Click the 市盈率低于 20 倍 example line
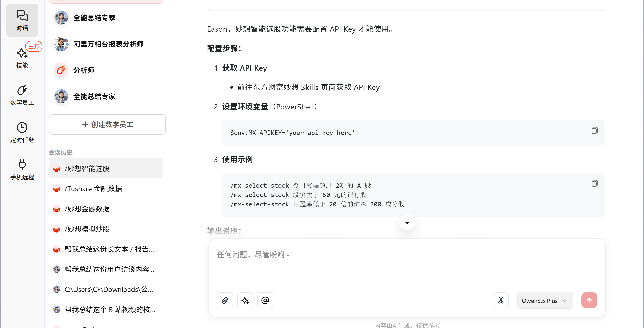Viewport: 644px width, 328px height. pyautogui.click(x=318, y=204)
